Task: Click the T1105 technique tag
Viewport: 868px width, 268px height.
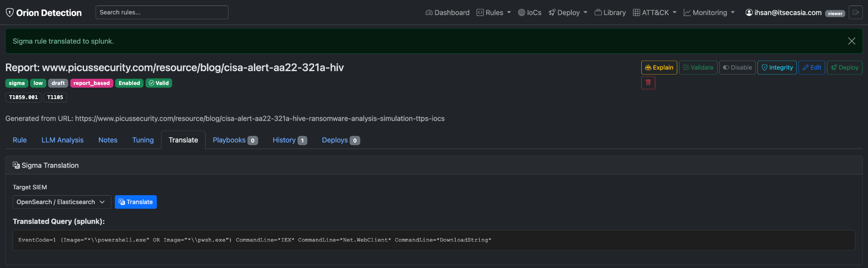Action: point(55,97)
